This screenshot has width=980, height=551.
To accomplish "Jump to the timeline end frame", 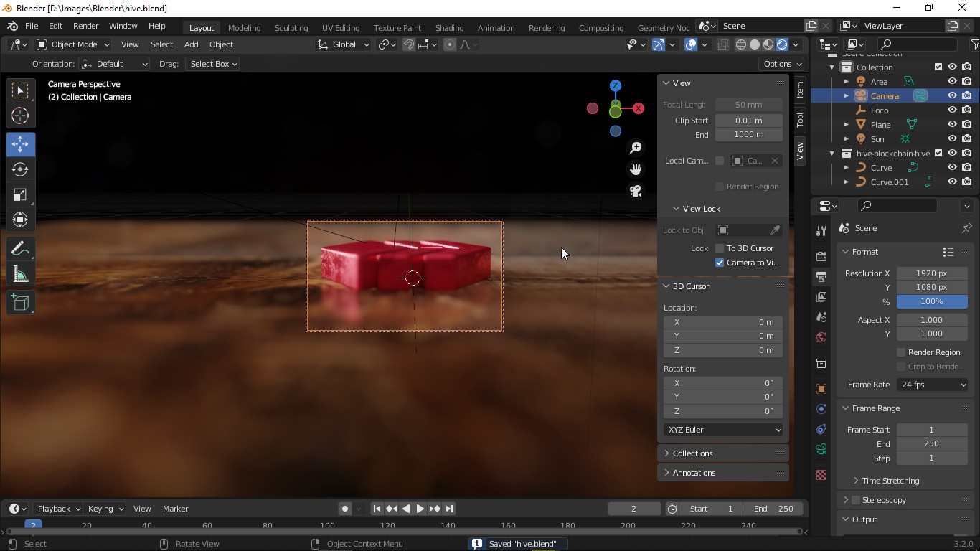I will (449, 509).
